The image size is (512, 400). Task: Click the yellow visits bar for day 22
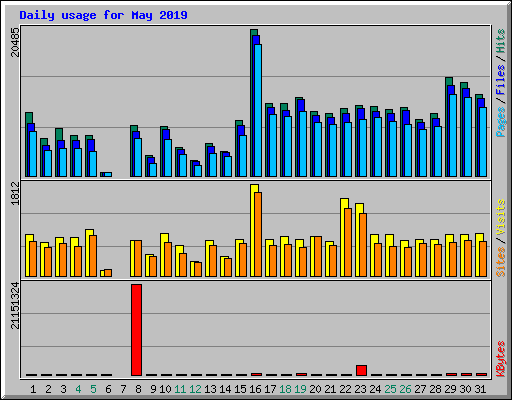[x=344, y=237]
